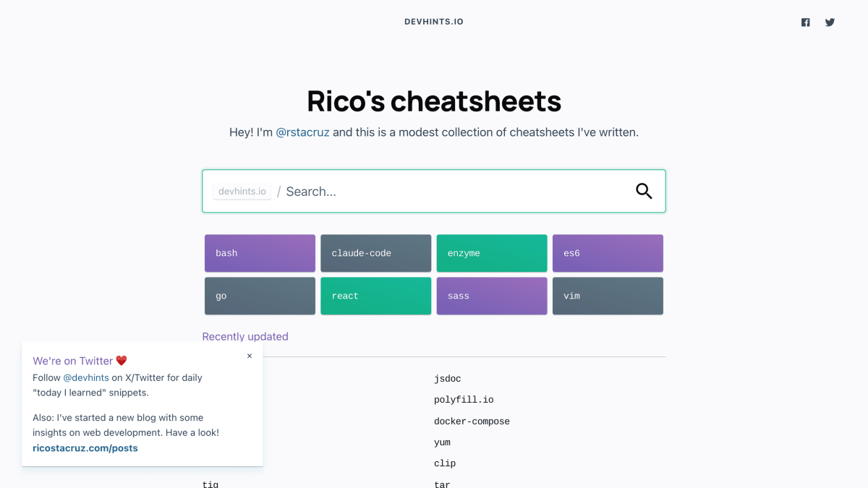The image size is (868, 488).
Task: Open the bash cheatsheet tile
Action: coord(260,253)
